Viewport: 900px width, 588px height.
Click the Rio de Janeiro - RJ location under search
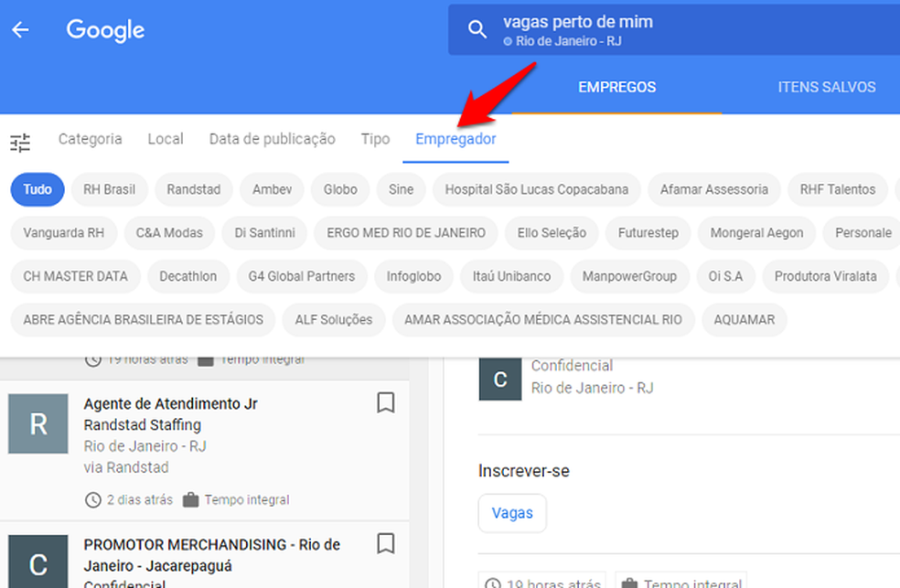pyautogui.click(x=568, y=41)
